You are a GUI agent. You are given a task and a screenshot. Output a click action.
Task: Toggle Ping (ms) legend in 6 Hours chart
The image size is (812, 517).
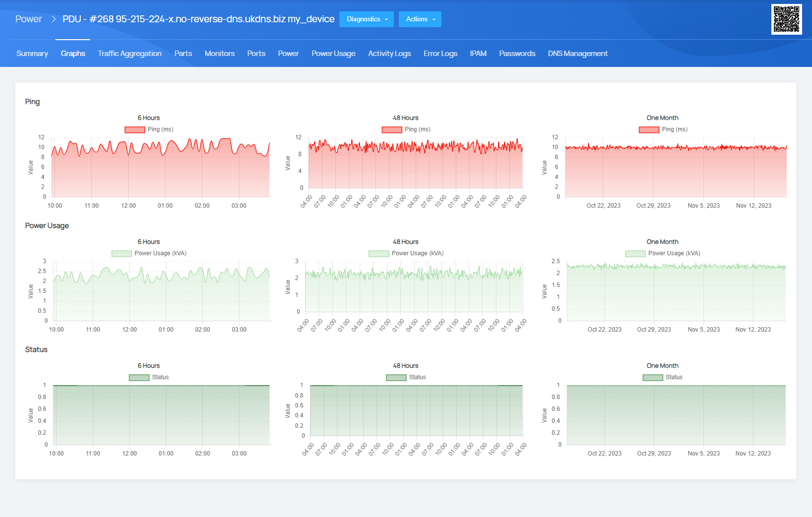[x=149, y=129]
